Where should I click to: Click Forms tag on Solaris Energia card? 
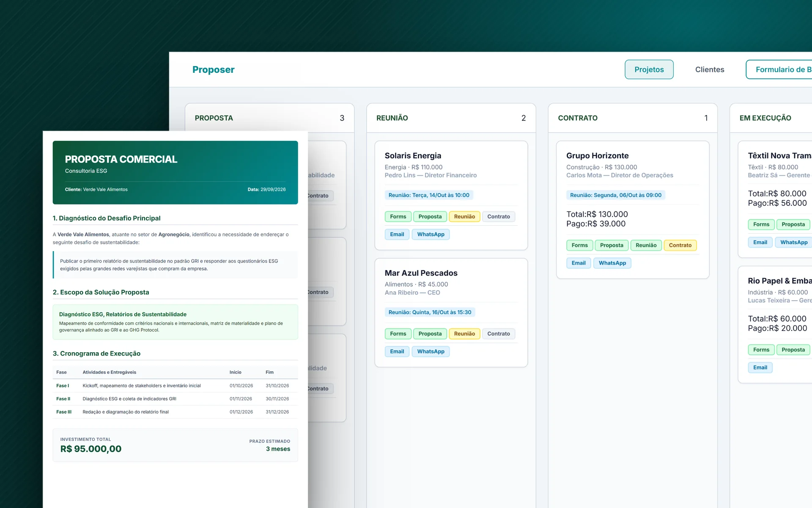[x=398, y=216]
